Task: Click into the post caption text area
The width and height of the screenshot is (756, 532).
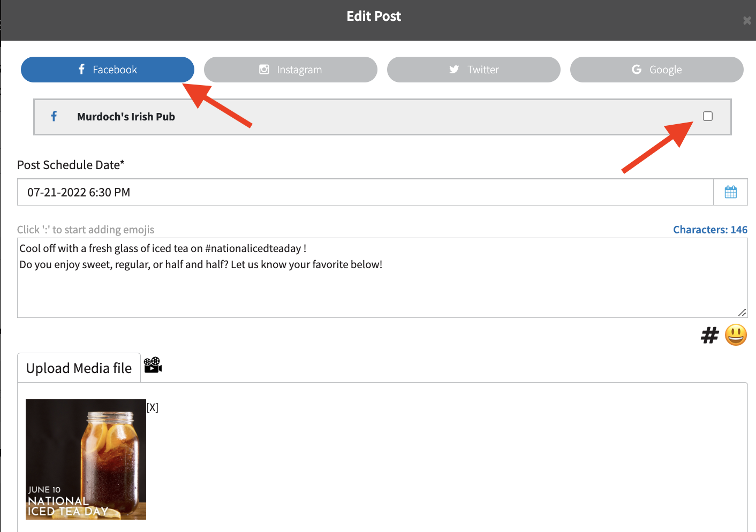Action: click(x=382, y=278)
